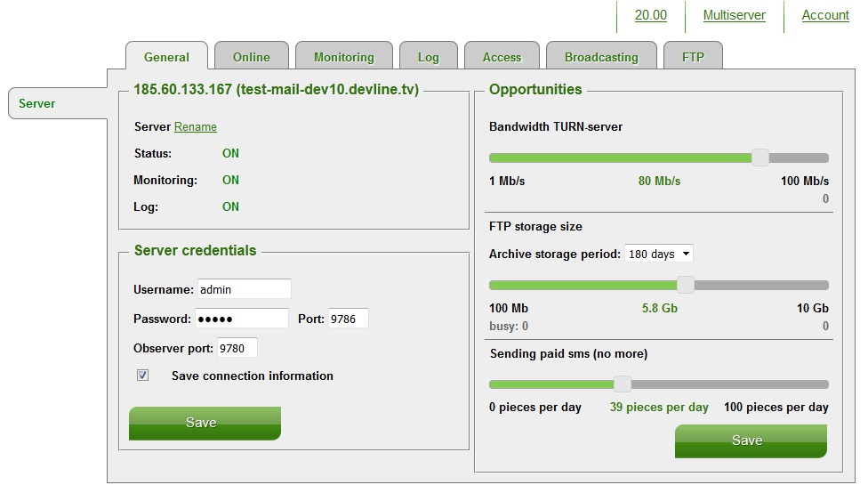This screenshot has width=868, height=493.
Task: Open the Archive storage period dropdown
Action: [658, 254]
